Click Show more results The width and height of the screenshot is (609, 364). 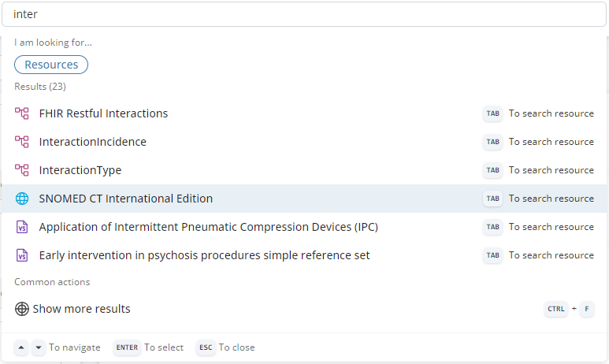[81, 309]
